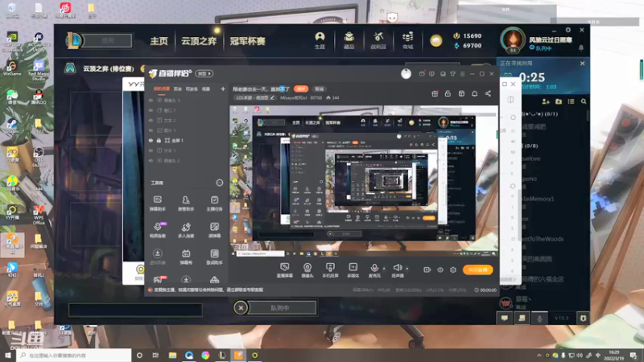Add a new scene with plus
The image size is (644, 362).
pos(223,88)
